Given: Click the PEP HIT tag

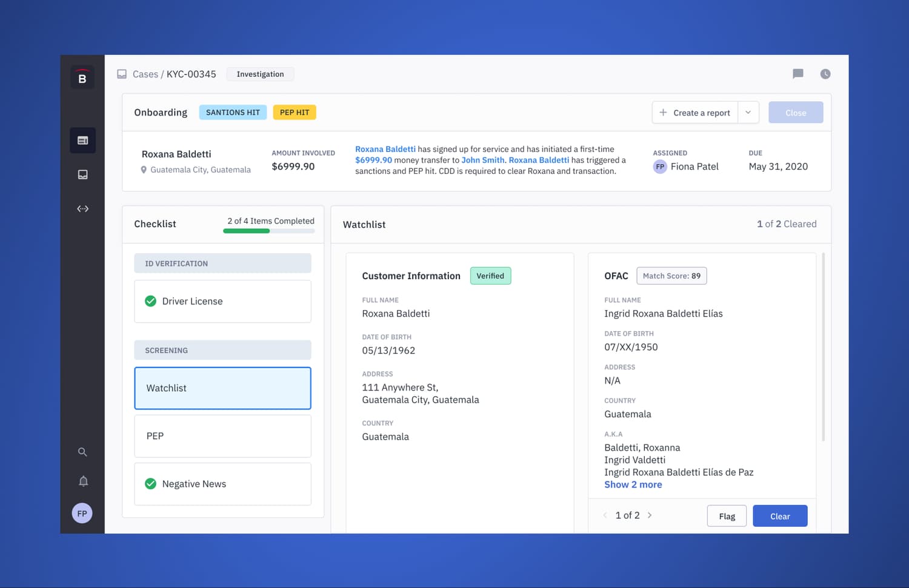Looking at the screenshot, I should (x=295, y=113).
